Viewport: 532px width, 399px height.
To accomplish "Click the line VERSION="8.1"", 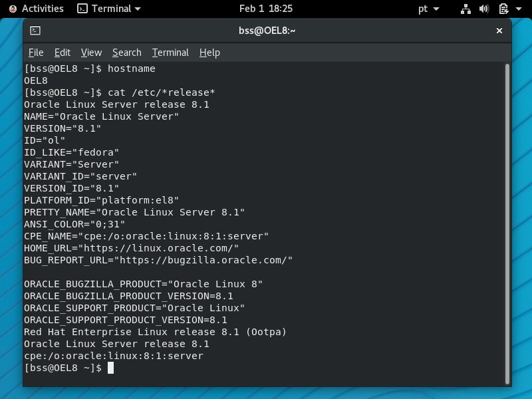I will (63, 128).
